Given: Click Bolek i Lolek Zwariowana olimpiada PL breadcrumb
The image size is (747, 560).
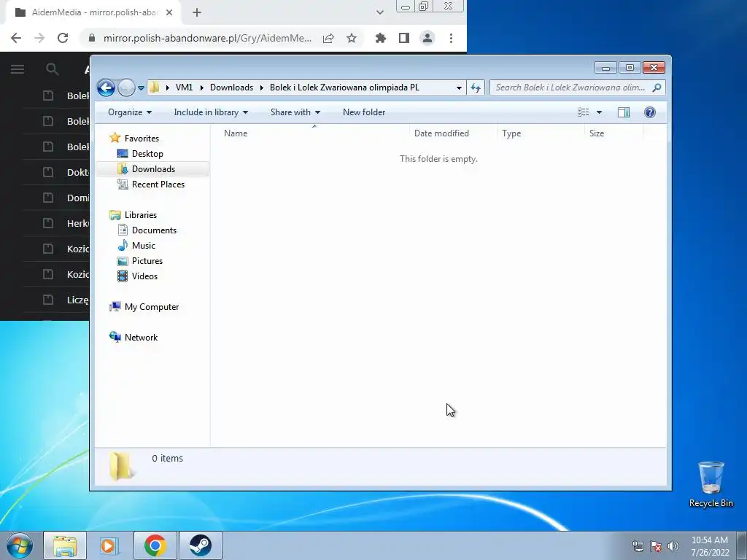Looking at the screenshot, I should [344, 87].
